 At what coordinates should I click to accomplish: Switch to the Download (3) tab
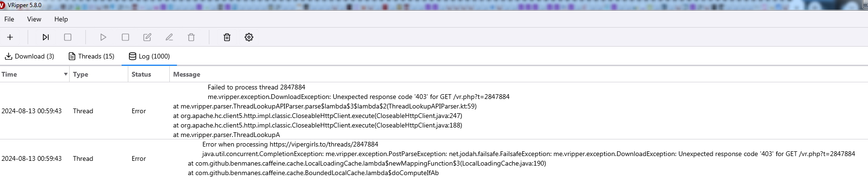tap(30, 56)
